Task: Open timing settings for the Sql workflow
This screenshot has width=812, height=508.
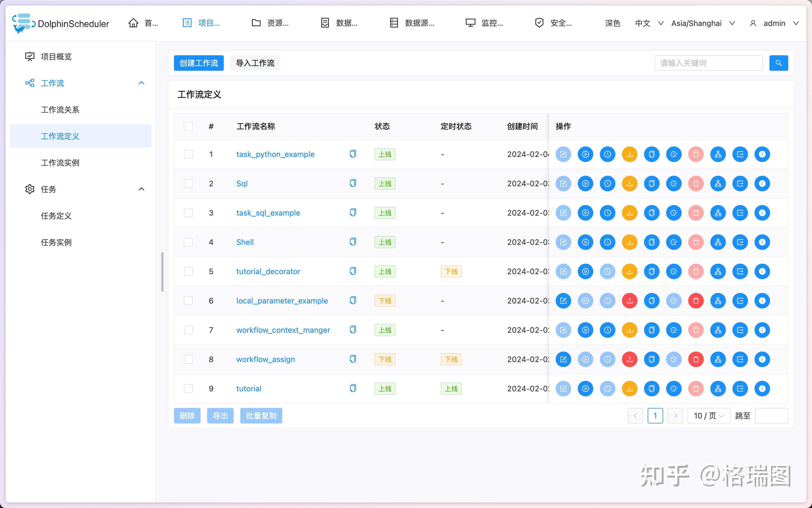Action: (x=608, y=184)
